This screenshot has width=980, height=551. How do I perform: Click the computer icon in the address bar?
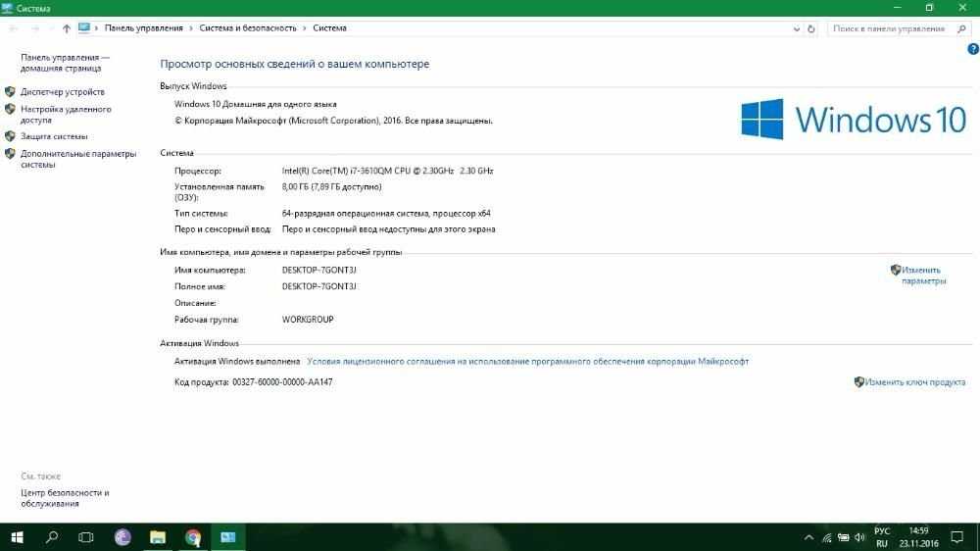(x=84, y=27)
